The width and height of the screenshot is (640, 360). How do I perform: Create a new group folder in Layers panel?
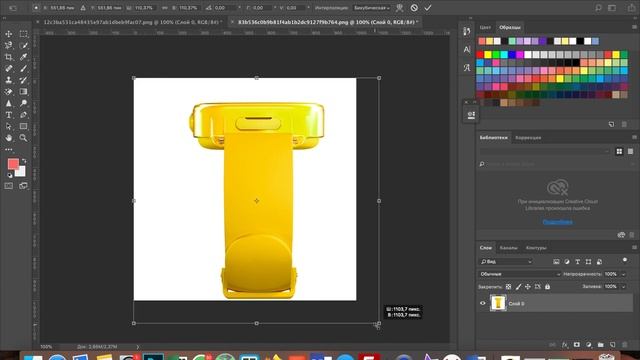(600, 345)
